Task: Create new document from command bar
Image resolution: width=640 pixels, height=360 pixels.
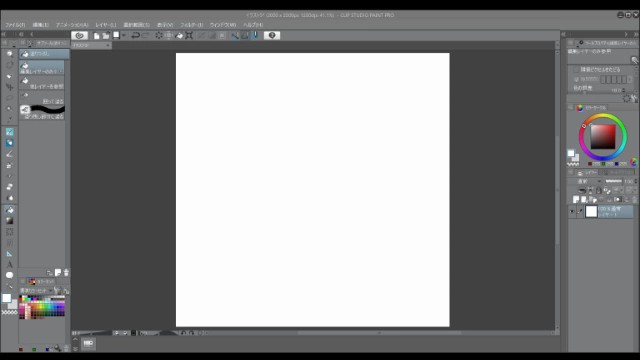Action: click(96, 36)
